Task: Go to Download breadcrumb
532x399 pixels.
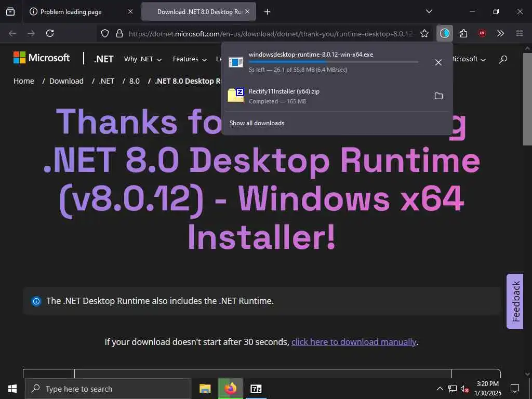Action: coord(66,81)
